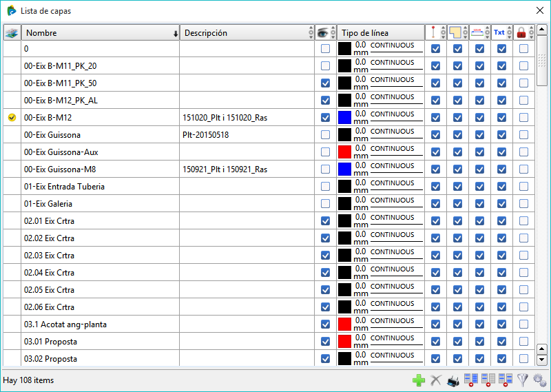Open the funnel filter tool
551x392 pixels.
[523, 380]
